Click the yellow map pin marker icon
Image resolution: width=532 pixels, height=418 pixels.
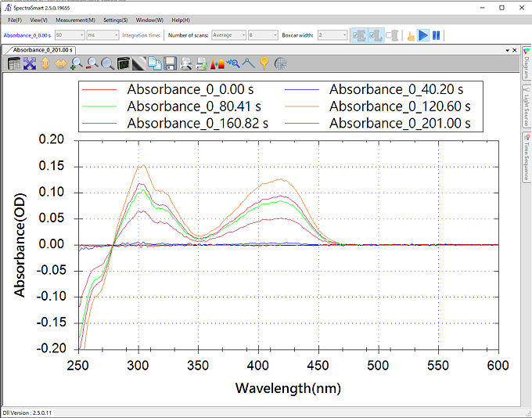point(264,63)
